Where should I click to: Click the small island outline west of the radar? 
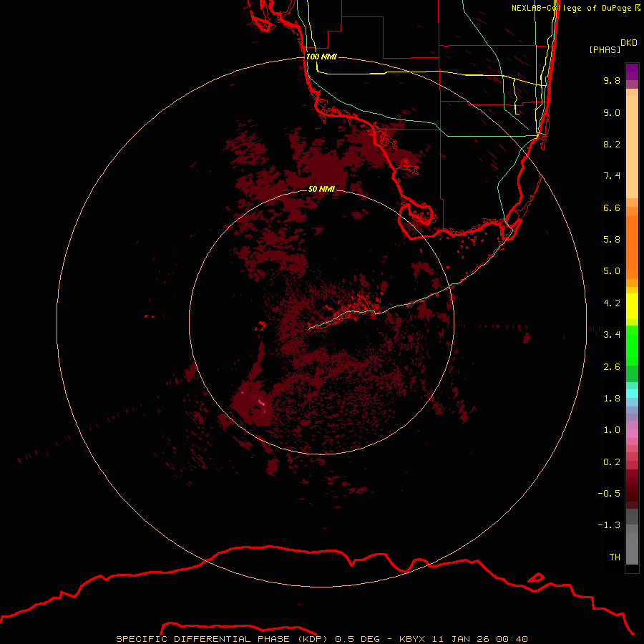[x=260, y=326]
